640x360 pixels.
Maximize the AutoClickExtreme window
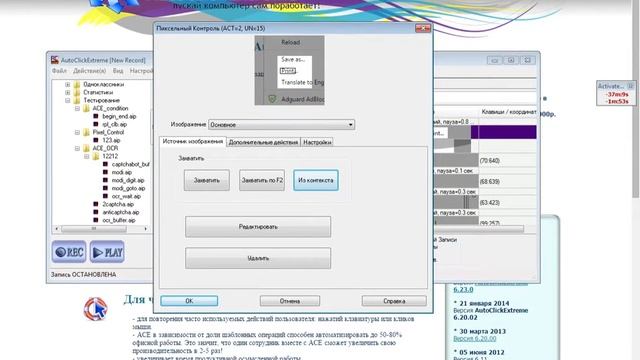(511, 60)
